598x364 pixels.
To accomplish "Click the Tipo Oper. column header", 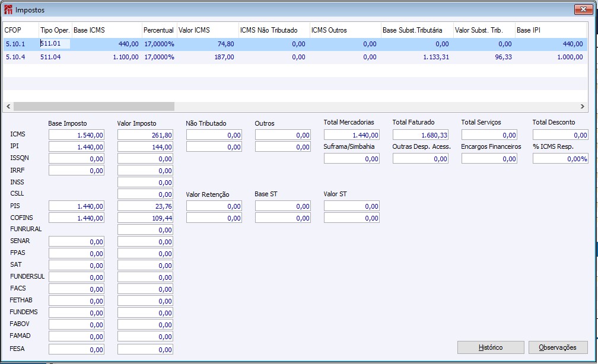I will coord(55,30).
